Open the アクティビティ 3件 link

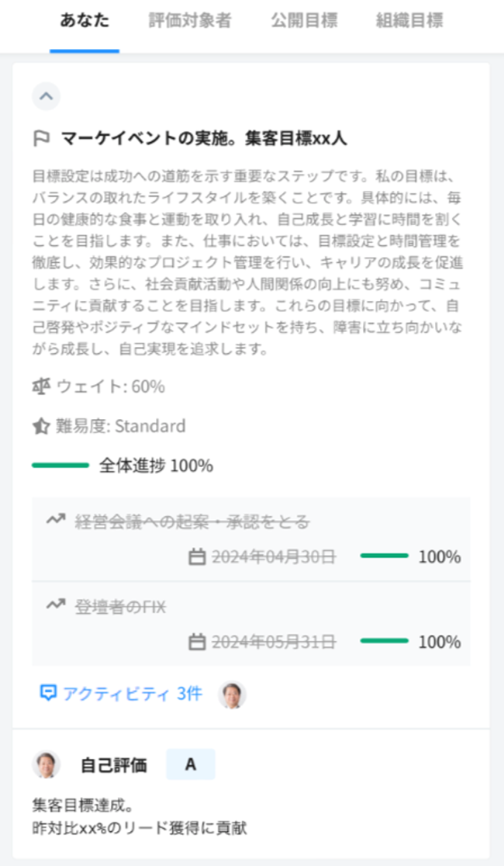click(x=132, y=694)
